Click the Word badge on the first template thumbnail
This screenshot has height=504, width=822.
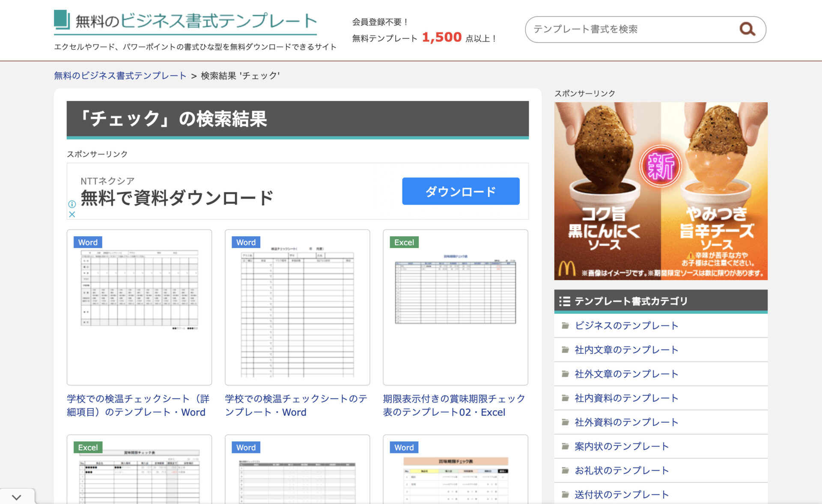point(87,242)
